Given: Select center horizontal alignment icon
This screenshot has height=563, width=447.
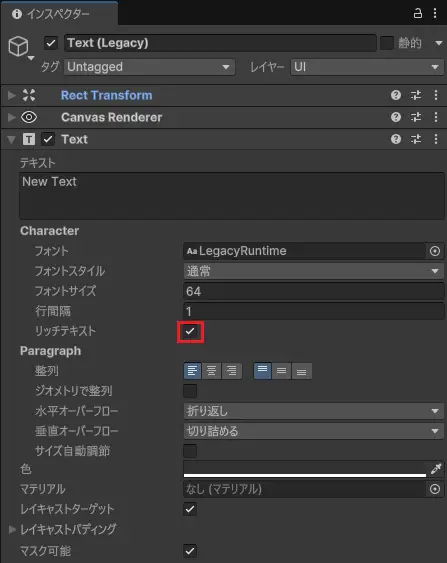Looking at the screenshot, I should (x=211, y=371).
